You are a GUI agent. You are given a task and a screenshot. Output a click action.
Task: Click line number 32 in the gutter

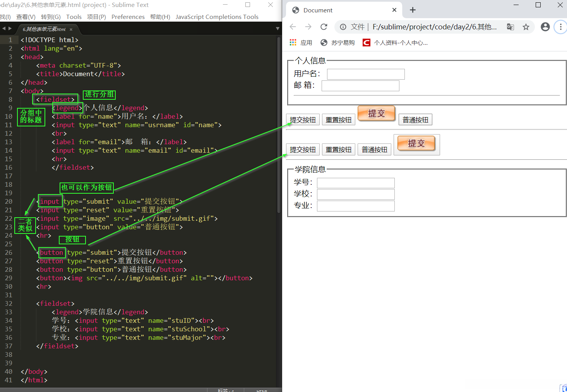click(9, 303)
